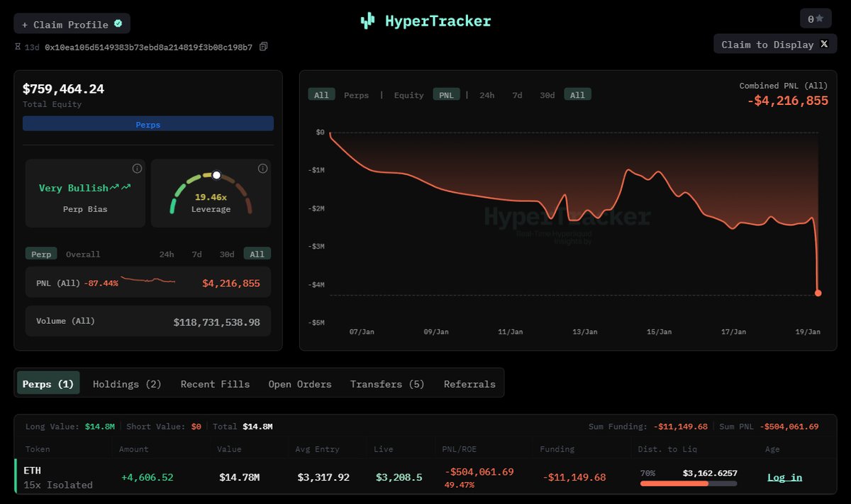Copy the wallet address with copy icon
The width and height of the screenshot is (851, 504).
click(x=264, y=47)
